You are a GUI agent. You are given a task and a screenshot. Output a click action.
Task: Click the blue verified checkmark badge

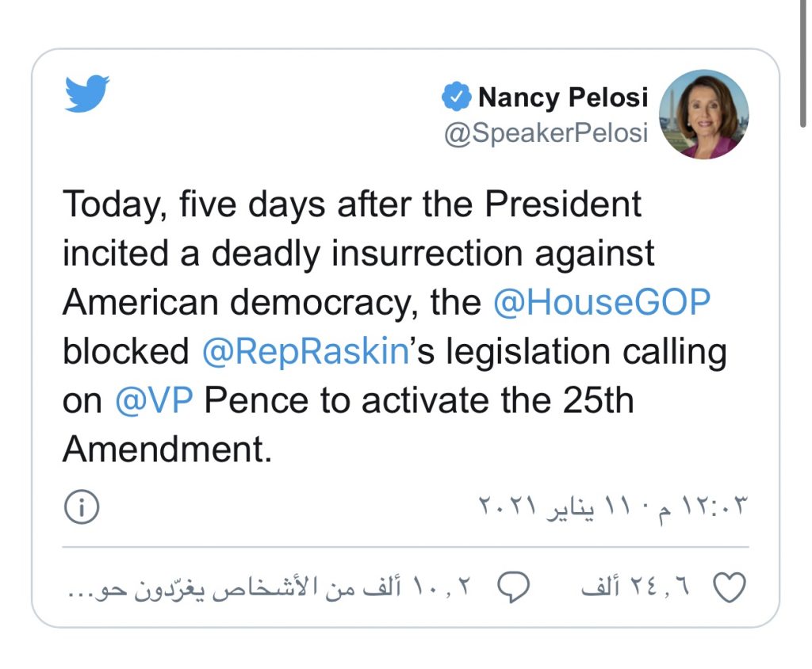click(x=456, y=97)
